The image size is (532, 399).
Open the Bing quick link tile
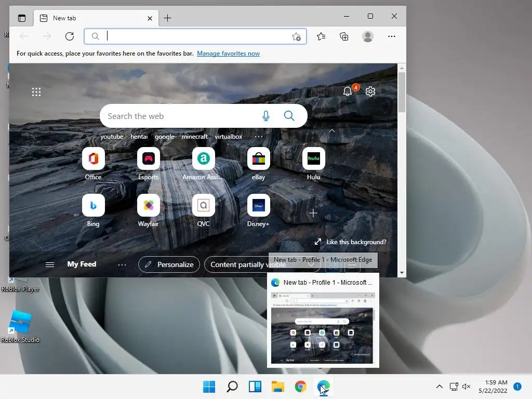click(94, 211)
